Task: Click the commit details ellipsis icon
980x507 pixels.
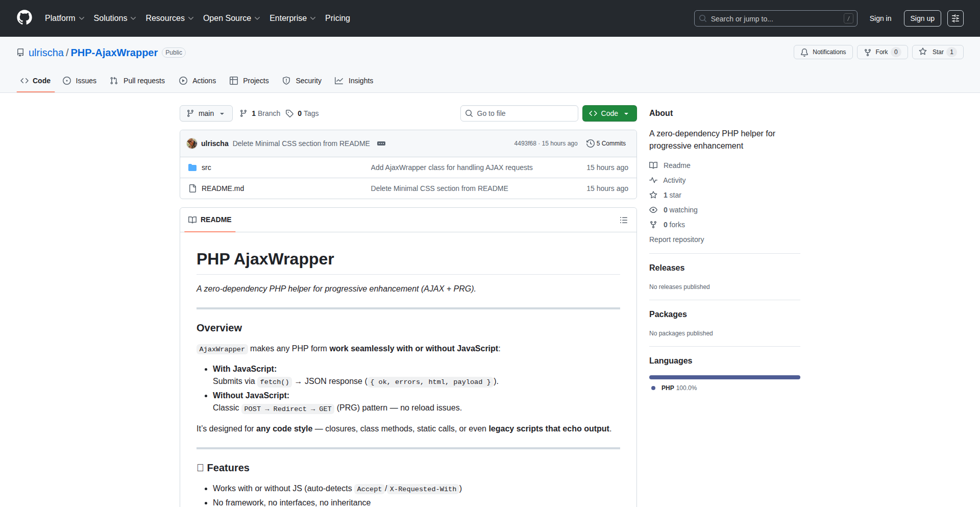Action: pos(381,143)
